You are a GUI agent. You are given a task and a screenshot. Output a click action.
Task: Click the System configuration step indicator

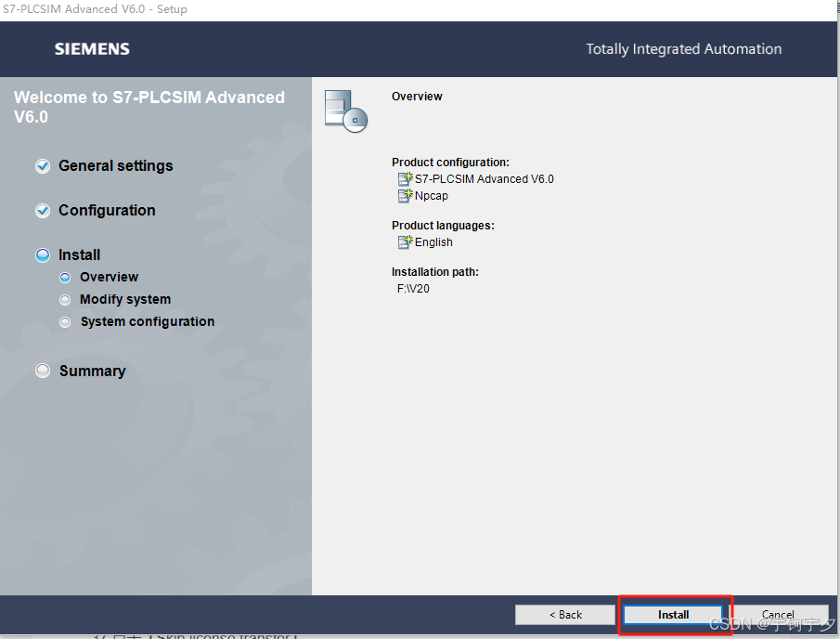65,321
